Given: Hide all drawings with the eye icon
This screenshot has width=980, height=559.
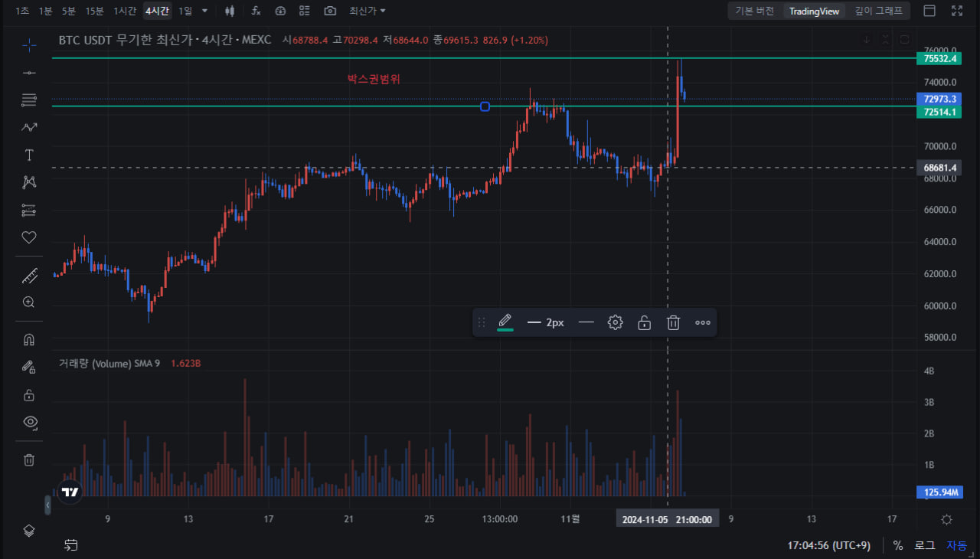Looking at the screenshot, I should (x=29, y=423).
